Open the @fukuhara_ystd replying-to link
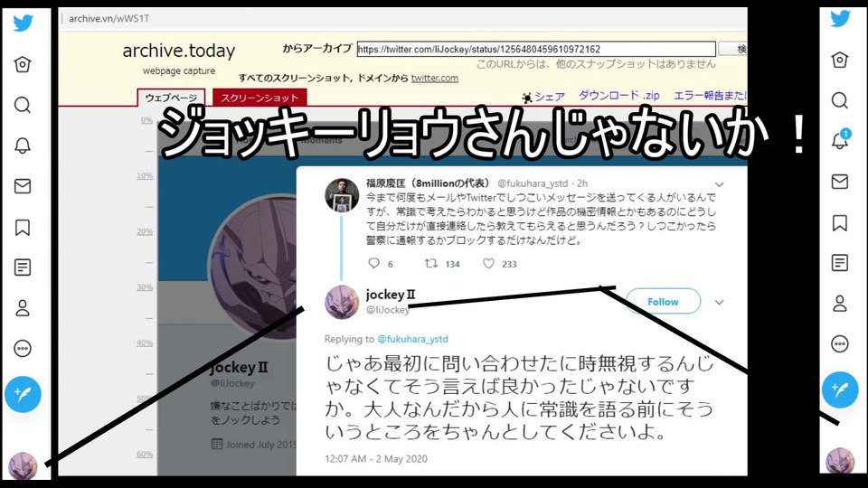 pyautogui.click(x=413, y=339)
